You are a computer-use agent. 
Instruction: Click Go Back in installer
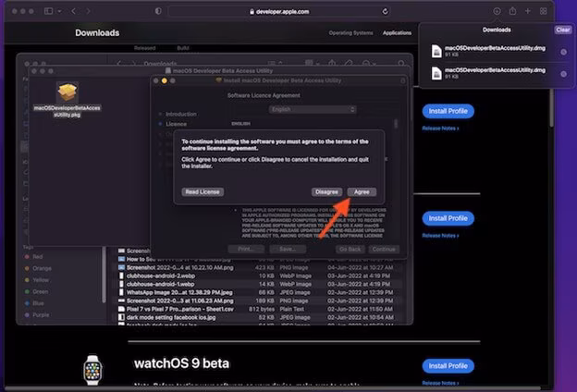click(x=350, y=250)
